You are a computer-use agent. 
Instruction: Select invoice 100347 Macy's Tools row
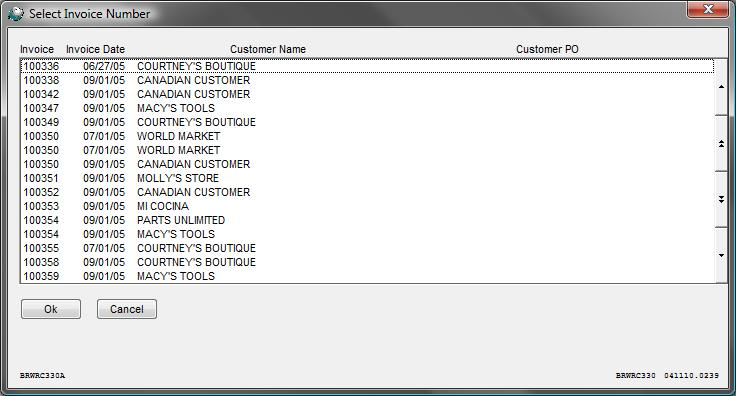[367, 108]
